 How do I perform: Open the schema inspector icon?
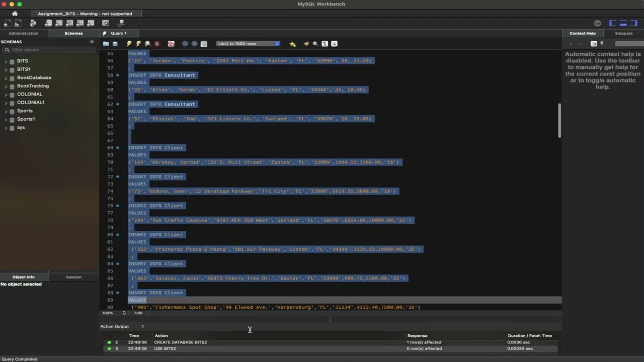click(33, 23)
